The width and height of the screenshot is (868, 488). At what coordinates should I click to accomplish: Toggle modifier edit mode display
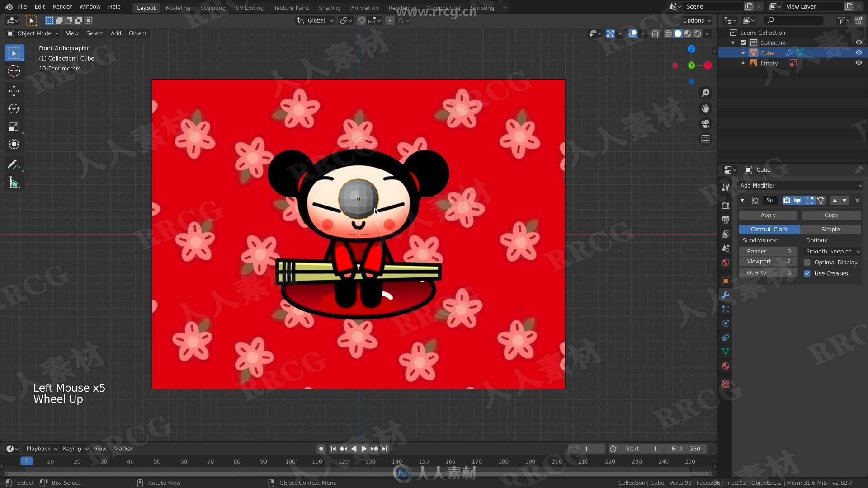(x=809, y=201)
